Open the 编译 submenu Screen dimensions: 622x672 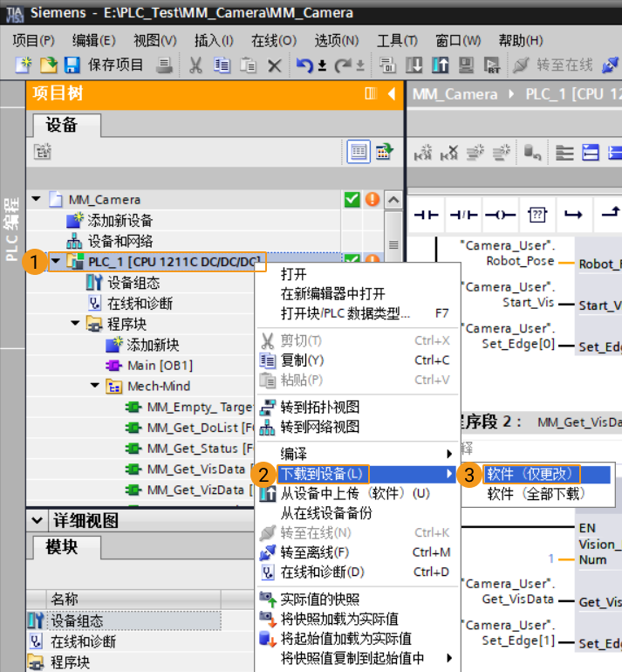coord(358,454)
